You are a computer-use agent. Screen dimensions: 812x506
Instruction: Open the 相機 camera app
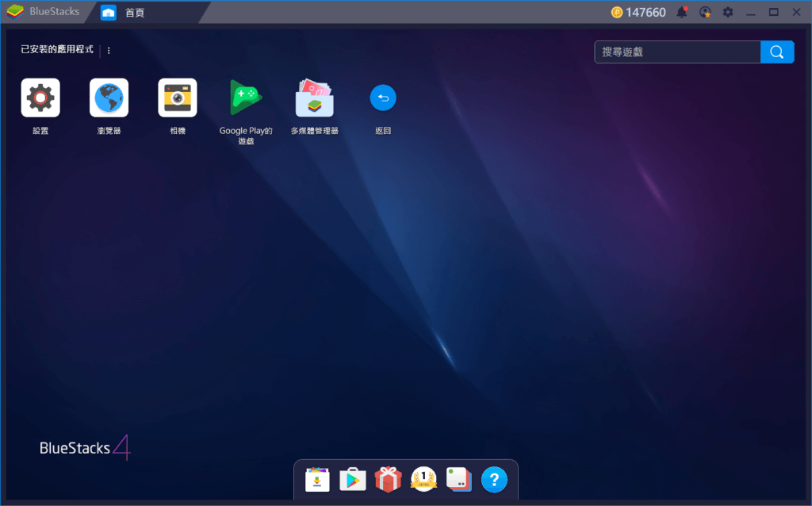tap(177, 97)
